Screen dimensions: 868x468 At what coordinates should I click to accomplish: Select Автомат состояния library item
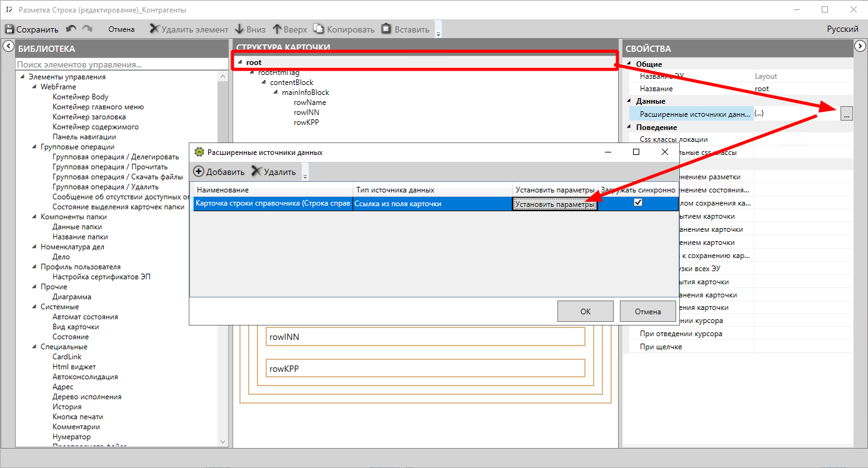pyautogui.click(x=85, y=317)
